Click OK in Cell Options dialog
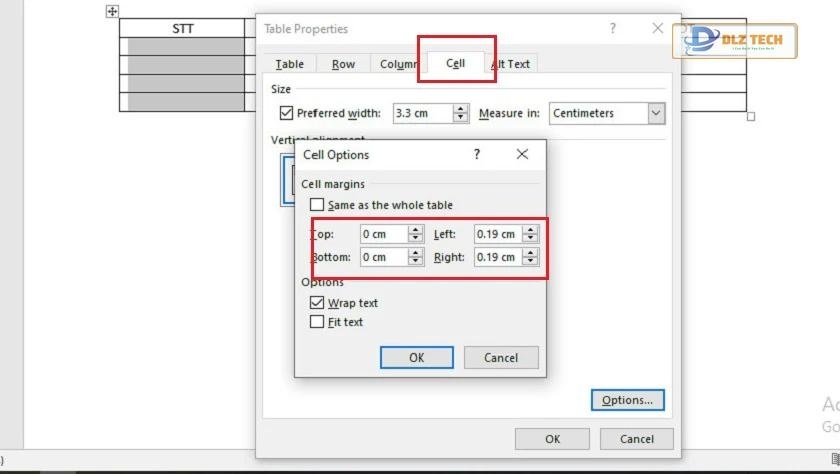840x474 pixels. tap(417, 357)
